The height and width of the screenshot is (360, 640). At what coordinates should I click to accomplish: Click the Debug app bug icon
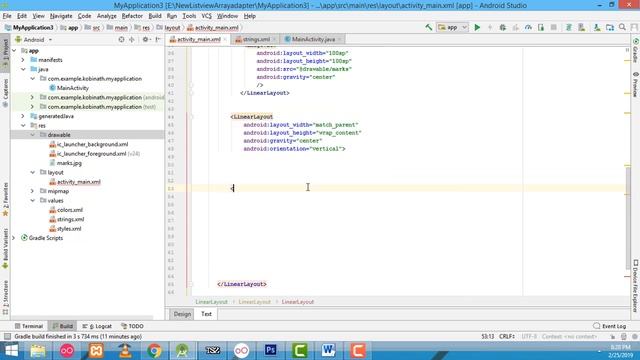[x=502, y=27]
